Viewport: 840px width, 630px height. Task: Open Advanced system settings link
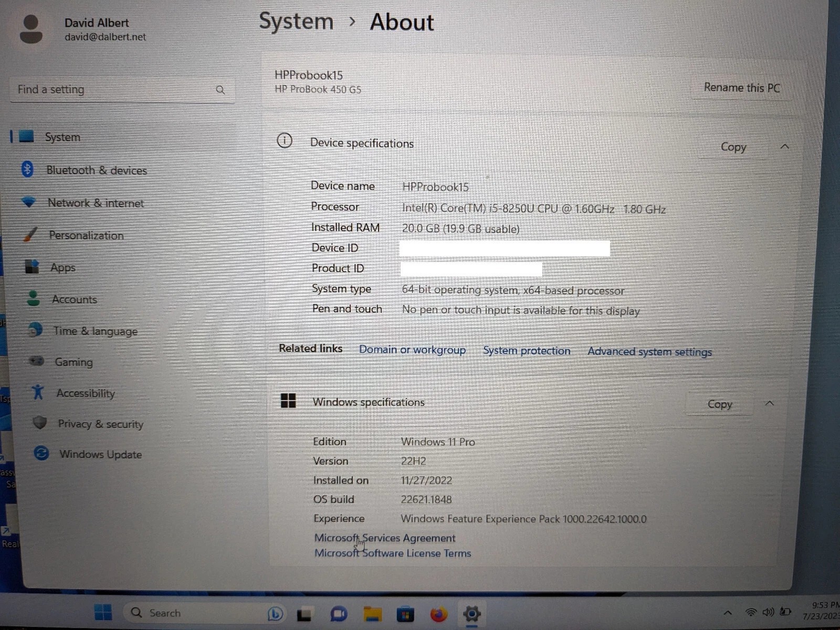click(x=649, y=352)
